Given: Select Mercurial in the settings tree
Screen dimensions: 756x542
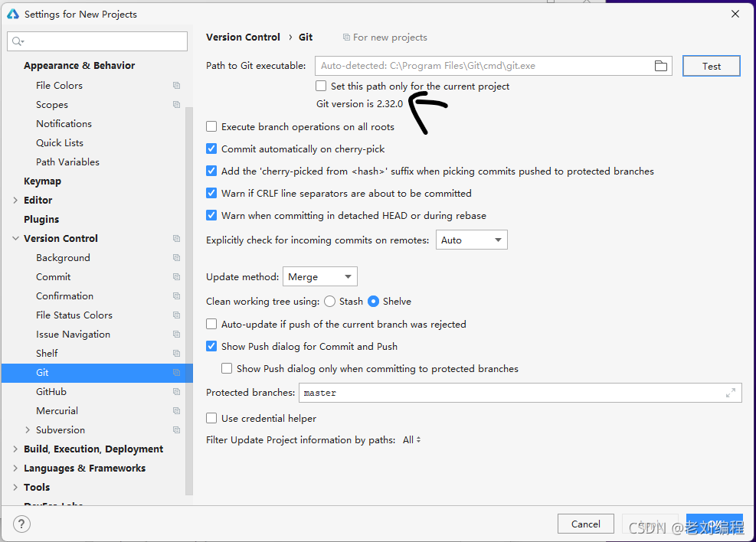Looking at the screenshot, I should pos(57,411).
